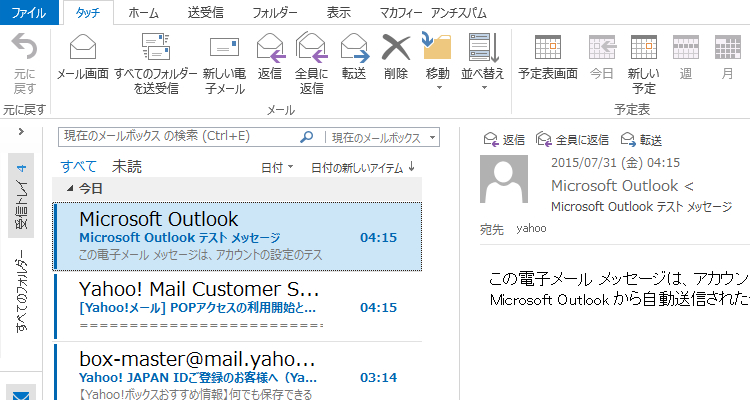
Task: Click sender name Microsoft Outlook in header
Action: [x=615, y=186]
